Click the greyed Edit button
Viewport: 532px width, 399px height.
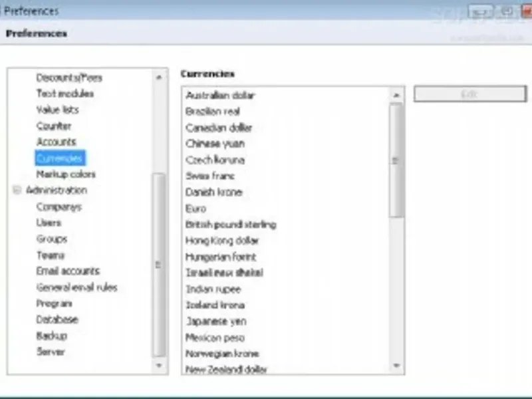(x=470, y=94)
